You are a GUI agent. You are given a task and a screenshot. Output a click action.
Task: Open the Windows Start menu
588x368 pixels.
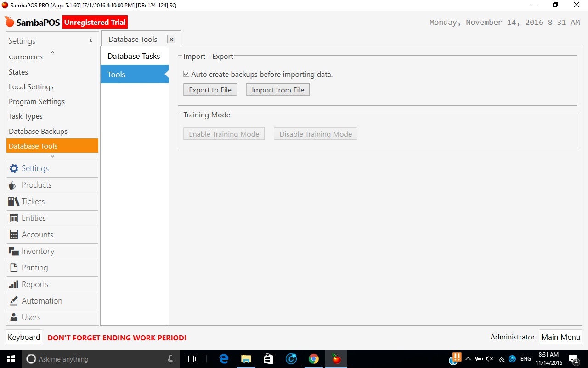click(x=11, y=359)
